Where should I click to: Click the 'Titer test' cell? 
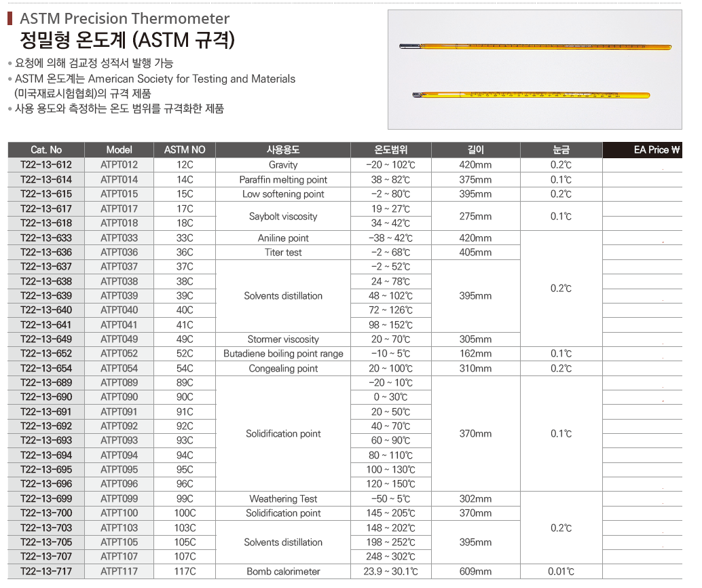283,252
